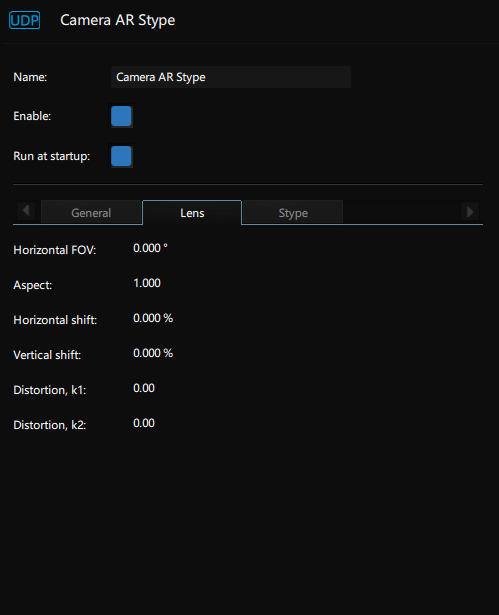The height and width of the screenshot is (615, 499).
Task: Click the Distortion, k2 value
Action: 144,423
